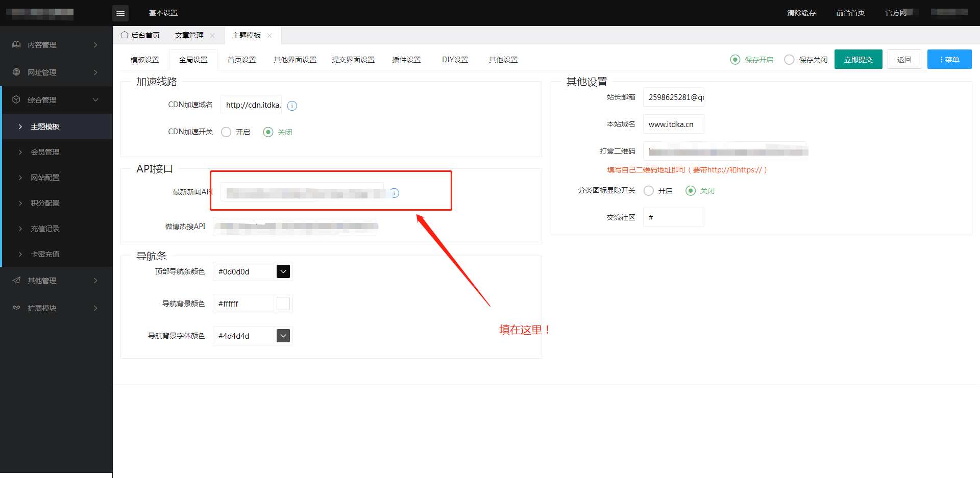Click 基本设置 in the top bar
This screenshot has height=478, width=980.
[x=163, y=13]
